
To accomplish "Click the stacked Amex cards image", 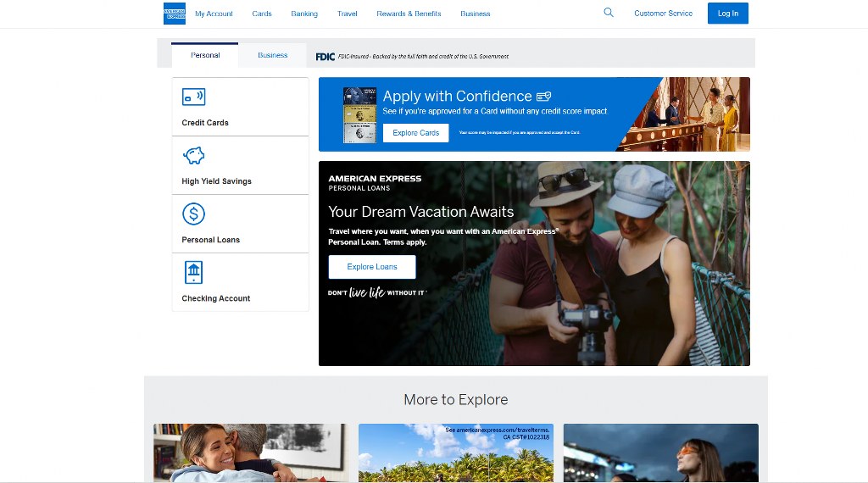I will (359, 115).
